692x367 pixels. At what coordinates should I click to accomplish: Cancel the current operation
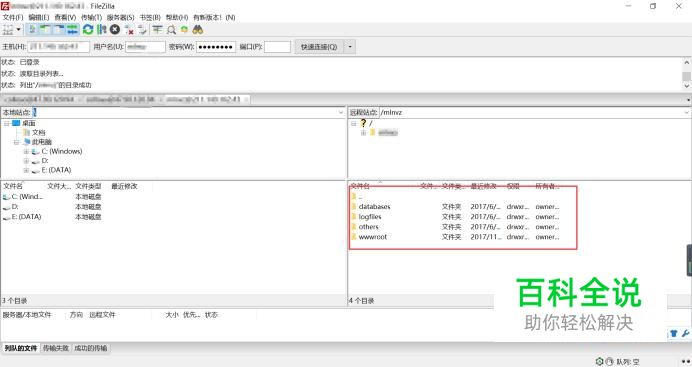(115, 30)
